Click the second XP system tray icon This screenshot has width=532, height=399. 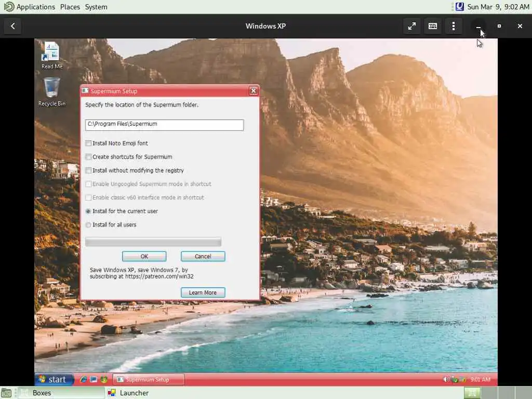pyautogui.click(x=454, y=379)
